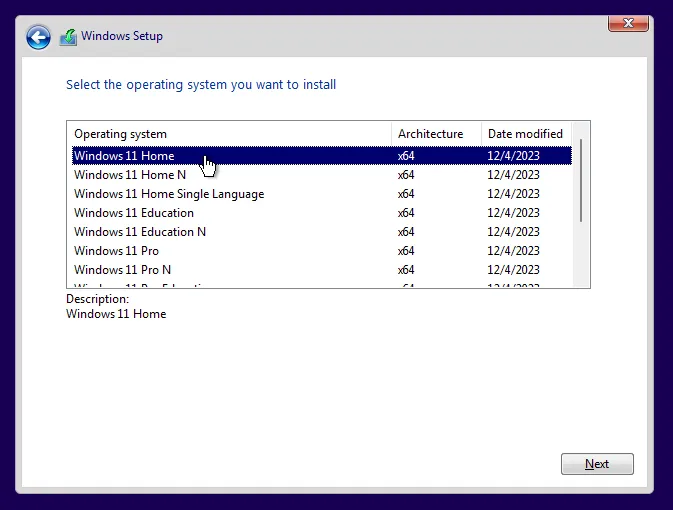Image resolution: width=673 pixels, height=510 pixels.
Task: Close the Windows Setup window
Action: (x=627, y=22)
